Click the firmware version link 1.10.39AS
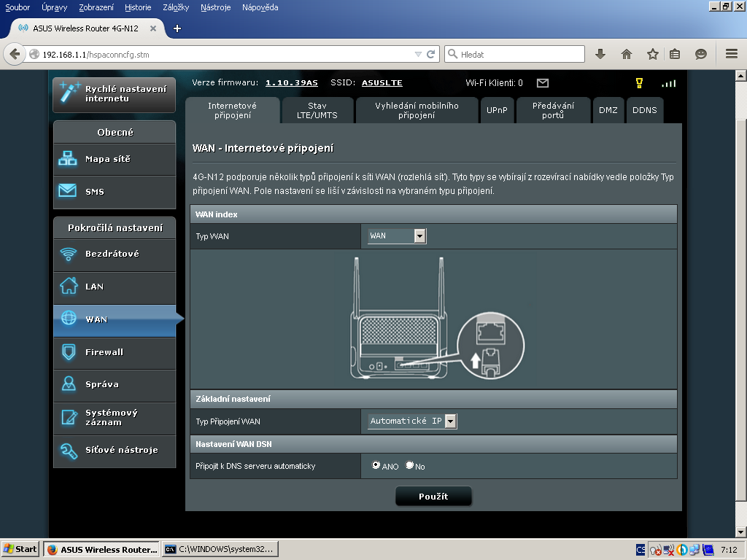This screenshot has height=560, width=747. 291,83
